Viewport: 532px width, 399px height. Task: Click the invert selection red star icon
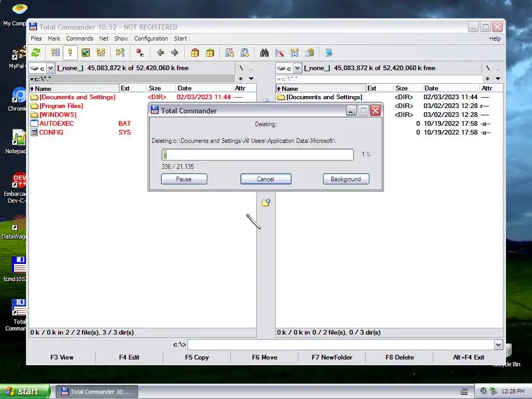coord(139,52)
